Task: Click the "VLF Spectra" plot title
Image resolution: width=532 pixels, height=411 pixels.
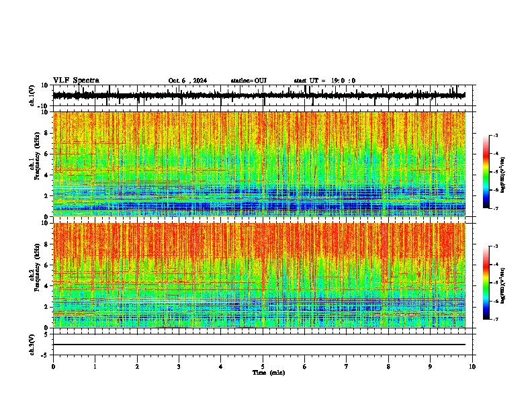Action: tap(76, 81)
